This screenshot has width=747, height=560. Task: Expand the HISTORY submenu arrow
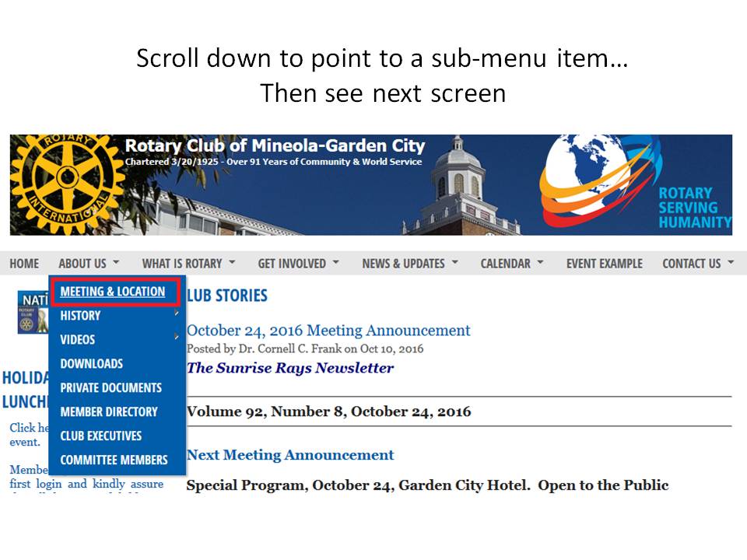pyautogui.click(x=177, y=314)
